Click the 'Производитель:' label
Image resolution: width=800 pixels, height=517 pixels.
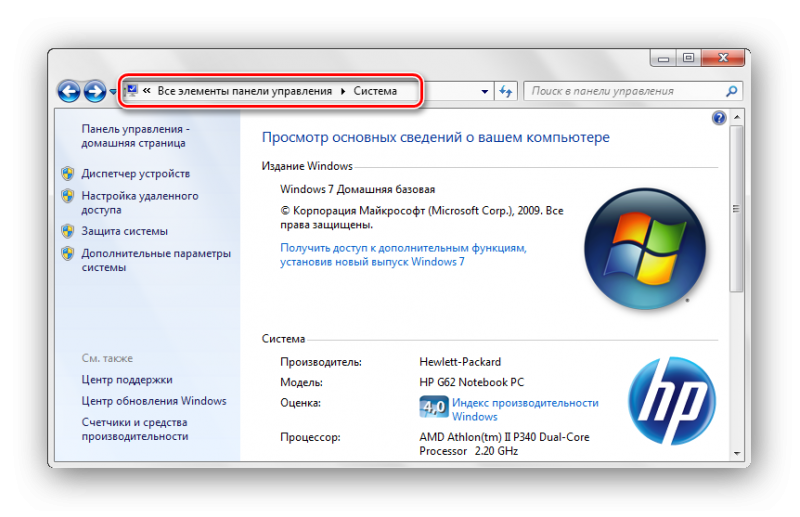321,362
